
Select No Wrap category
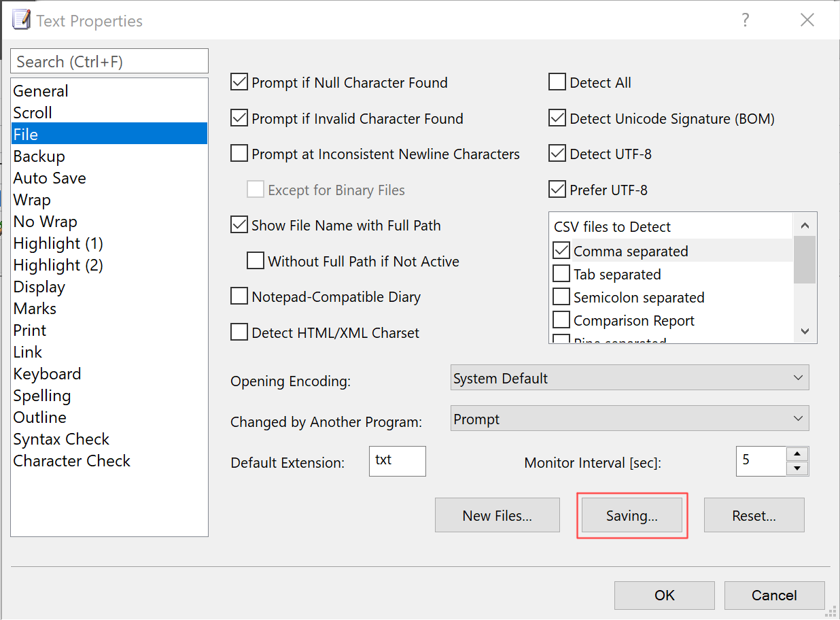[109, 222]
